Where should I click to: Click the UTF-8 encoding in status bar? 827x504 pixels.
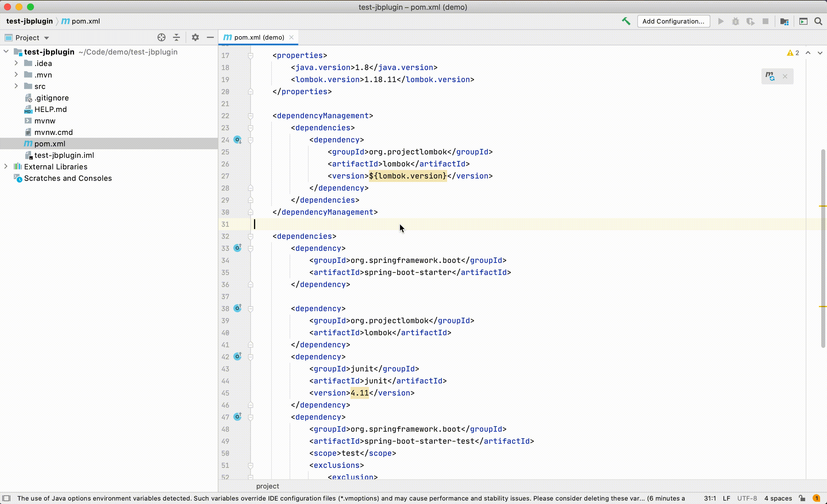pyautogui.click(x=747, y=498)
